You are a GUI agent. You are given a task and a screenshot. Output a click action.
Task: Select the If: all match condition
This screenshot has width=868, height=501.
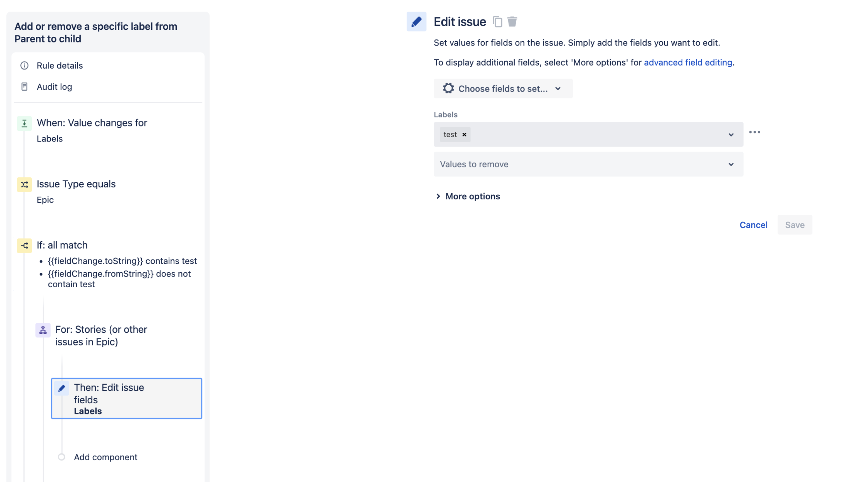[x=62, y=245]
